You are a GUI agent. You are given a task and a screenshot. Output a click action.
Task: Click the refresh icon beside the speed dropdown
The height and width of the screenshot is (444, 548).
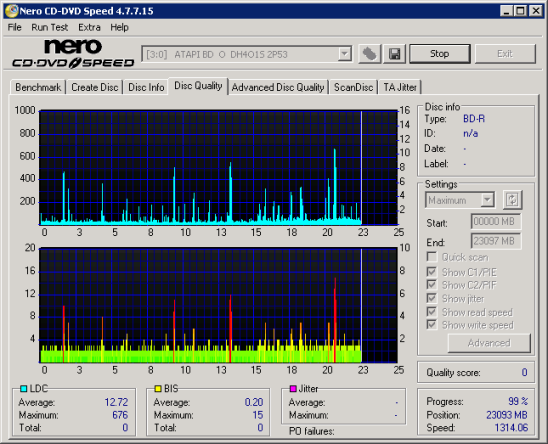point(512,200)
